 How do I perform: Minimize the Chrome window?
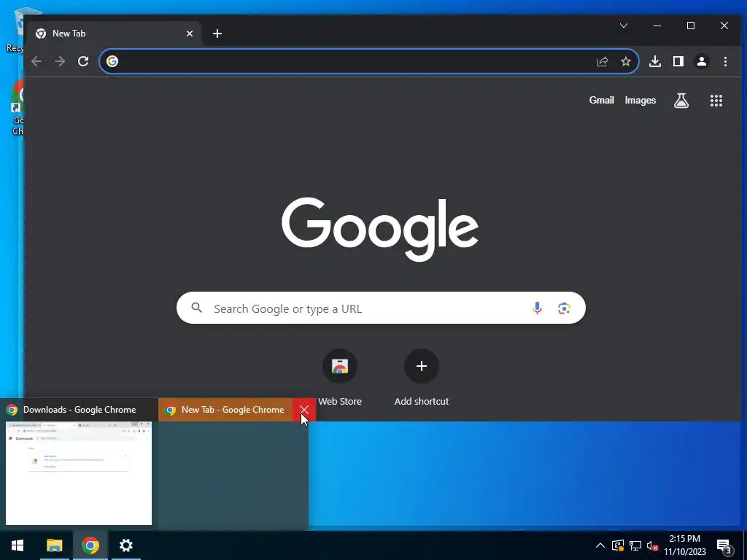(657, 26)
